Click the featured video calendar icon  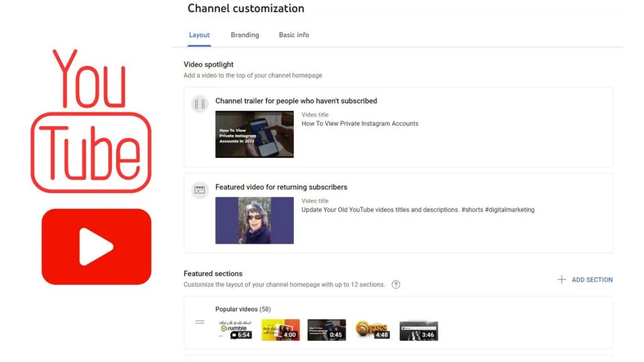point(199,189)
